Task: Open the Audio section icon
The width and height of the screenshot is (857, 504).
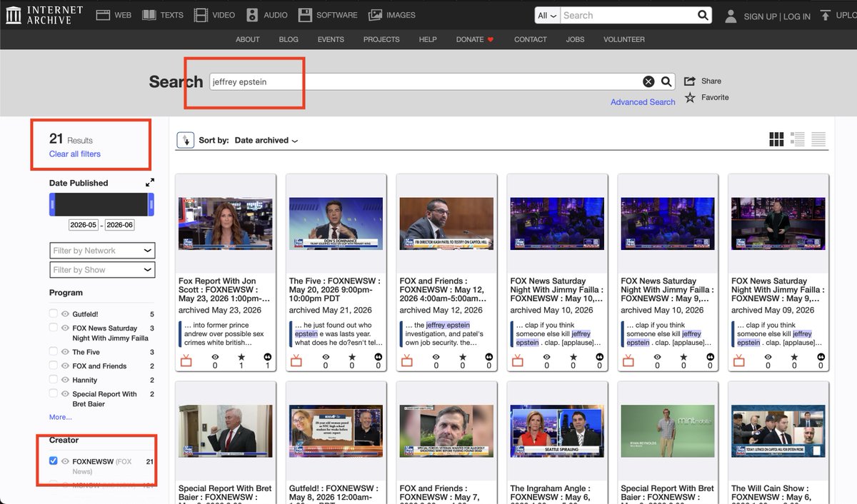Action: coord(252,15)
